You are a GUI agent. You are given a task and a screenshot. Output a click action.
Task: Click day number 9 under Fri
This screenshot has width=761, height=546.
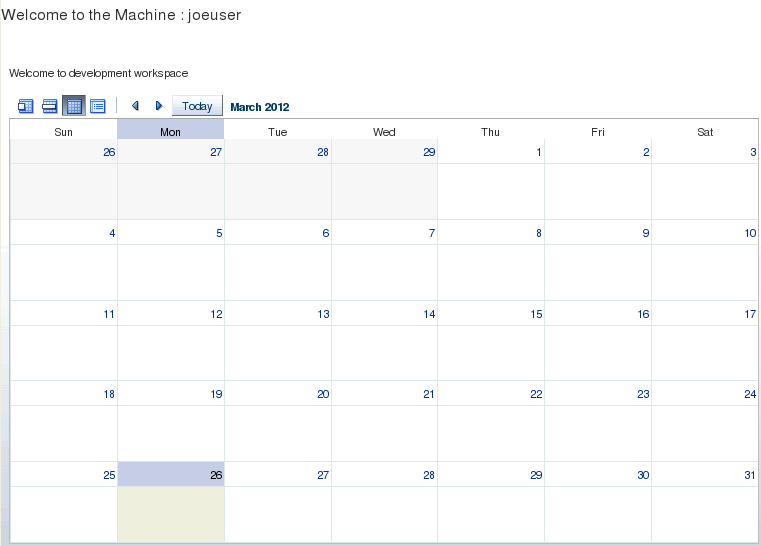pos(645,233)
